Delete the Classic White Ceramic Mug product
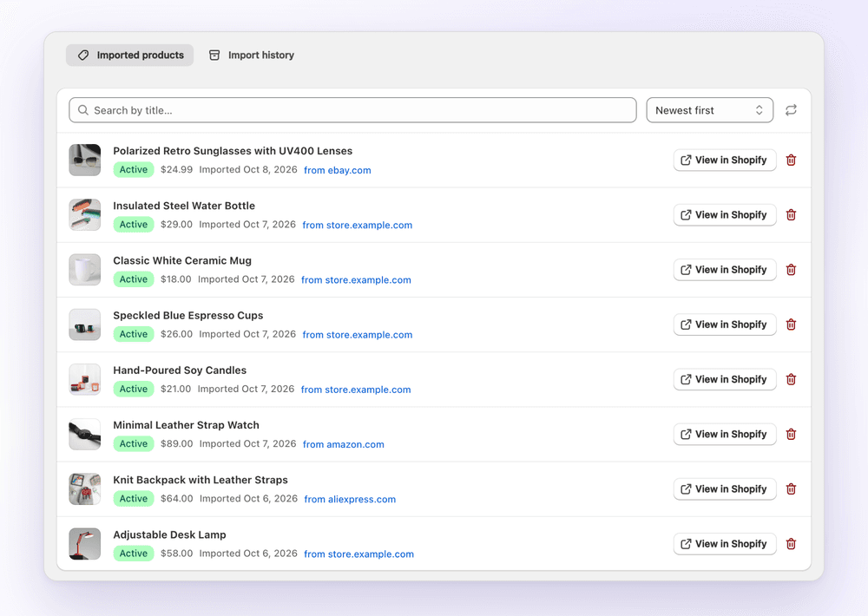This screenshot has height=616, width=868. point(791,270)
